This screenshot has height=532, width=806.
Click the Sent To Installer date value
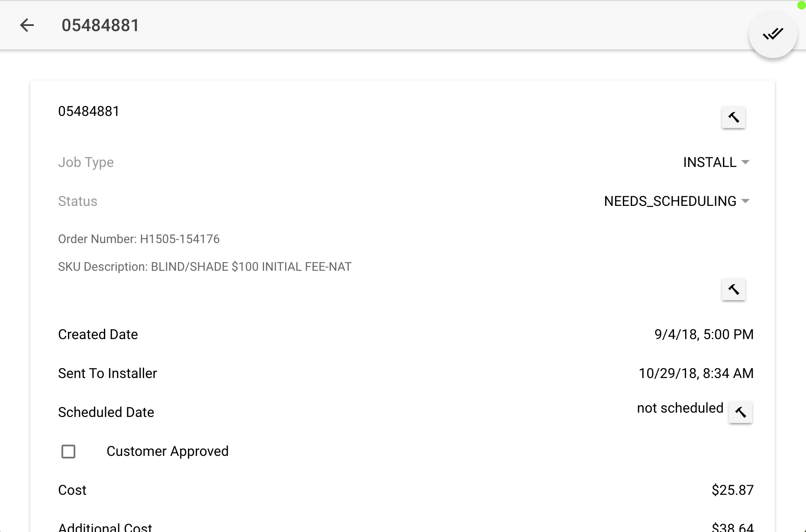[696, 373]
